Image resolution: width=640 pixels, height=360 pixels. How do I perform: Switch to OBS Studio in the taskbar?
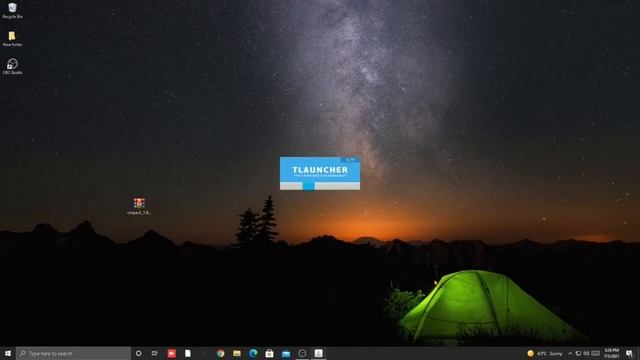tap(302, 353)
